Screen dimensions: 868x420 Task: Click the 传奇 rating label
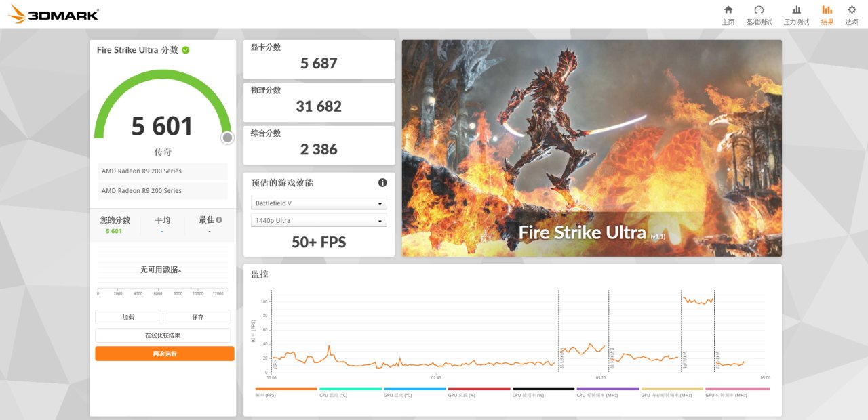163,152
